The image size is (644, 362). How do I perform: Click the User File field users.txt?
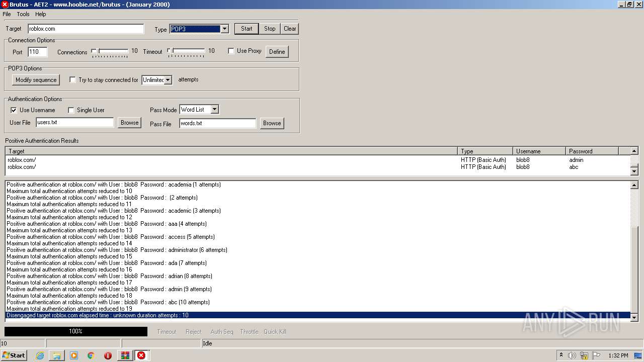(75, 123)
